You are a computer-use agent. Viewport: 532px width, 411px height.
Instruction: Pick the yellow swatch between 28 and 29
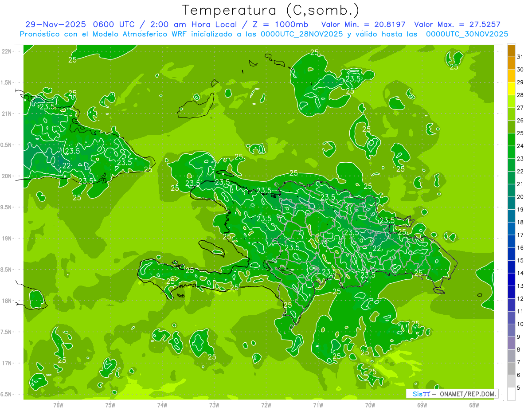(511, 89)
